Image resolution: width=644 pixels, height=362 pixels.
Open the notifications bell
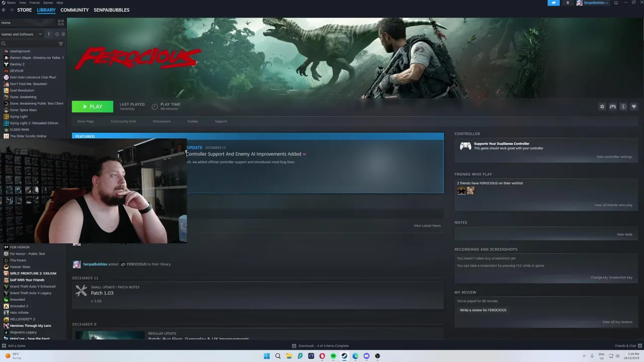pos(568,3)
